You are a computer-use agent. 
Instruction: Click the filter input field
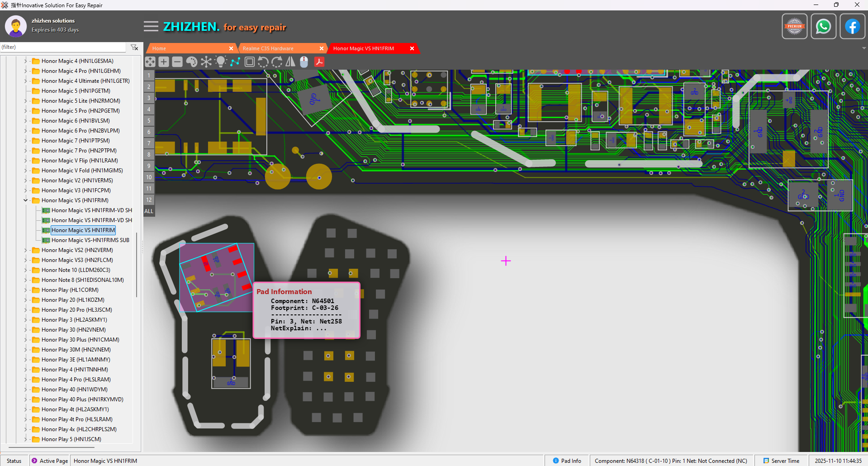[63, 47]
